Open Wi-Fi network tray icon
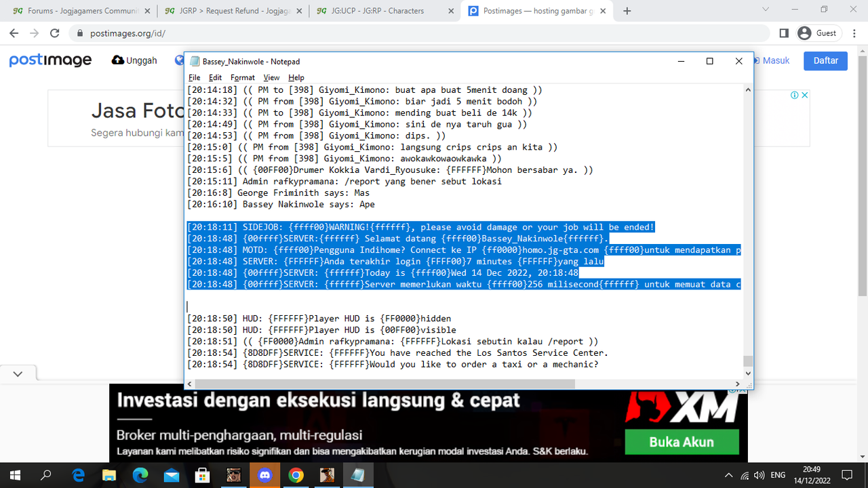The width and height of the screenshot is (868, 488). point(745,474)
